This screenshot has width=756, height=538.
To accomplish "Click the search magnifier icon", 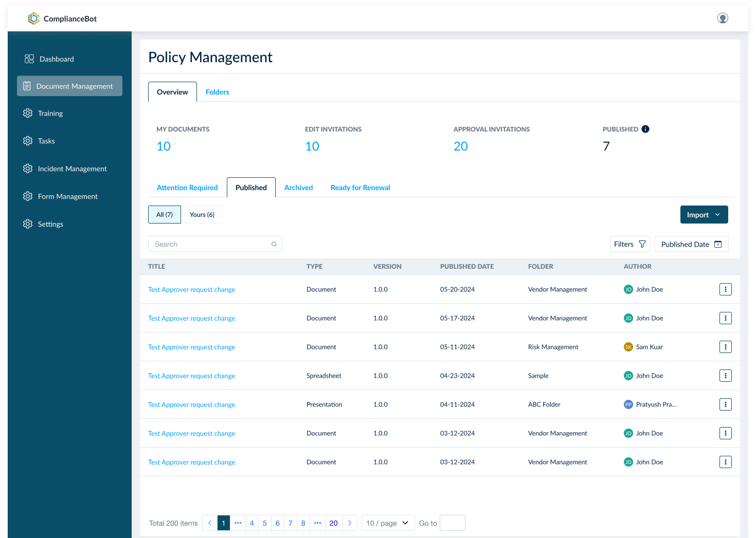I will tap(274, 244).
